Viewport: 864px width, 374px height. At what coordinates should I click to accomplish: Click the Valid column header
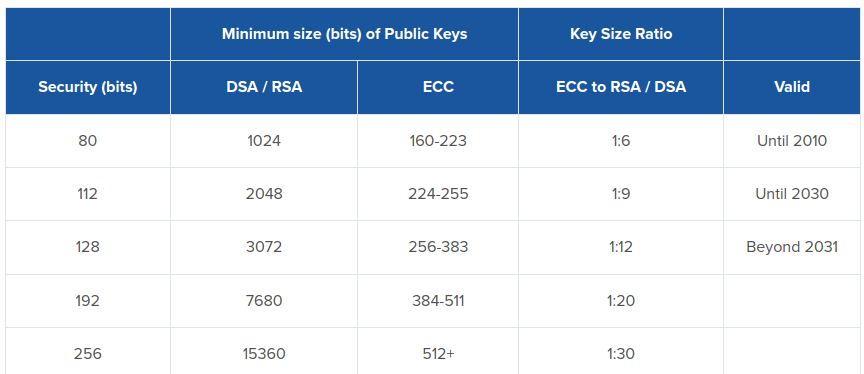(792, 87)
